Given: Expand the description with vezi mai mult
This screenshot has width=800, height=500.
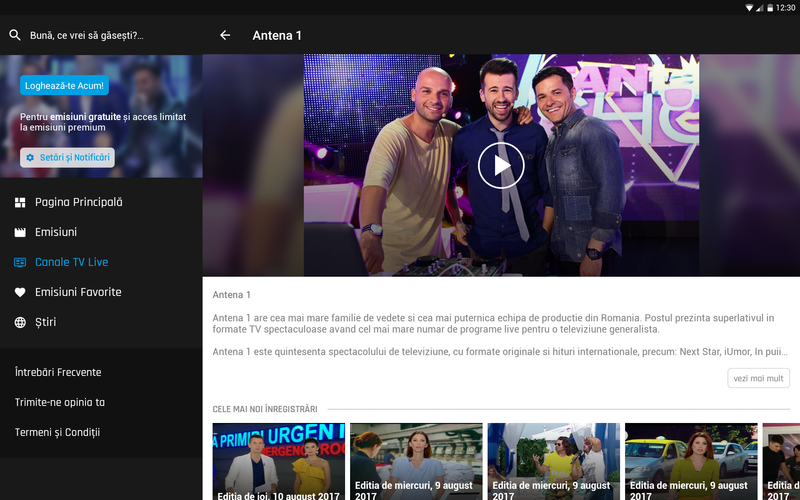Looking at the screenshot, I should 758,378.
